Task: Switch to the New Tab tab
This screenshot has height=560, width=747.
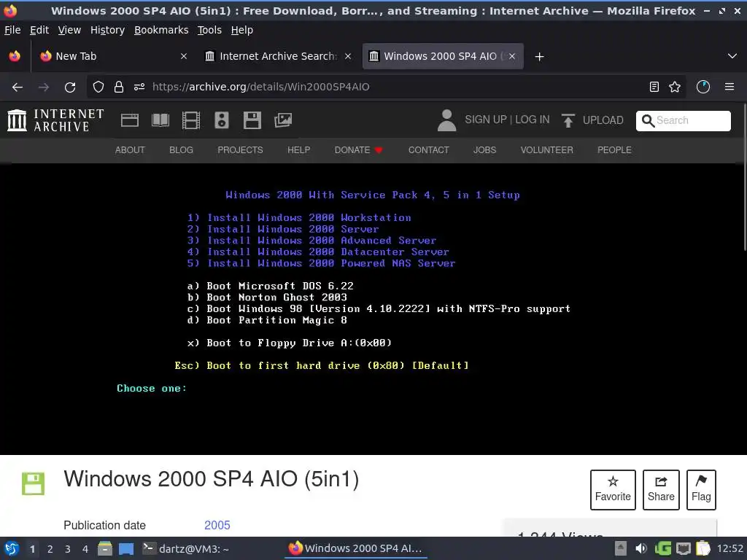Action: pos(112,56)
